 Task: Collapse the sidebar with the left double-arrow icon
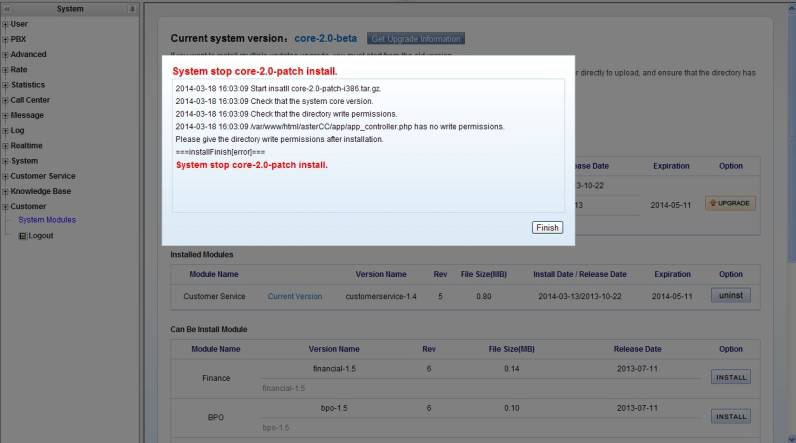pos(7,9)
